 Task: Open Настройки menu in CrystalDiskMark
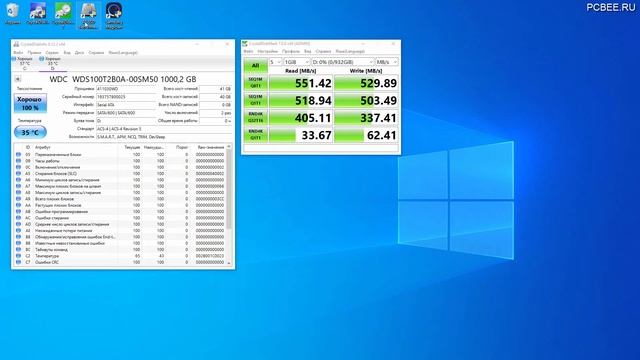click(x=268, y=51)
